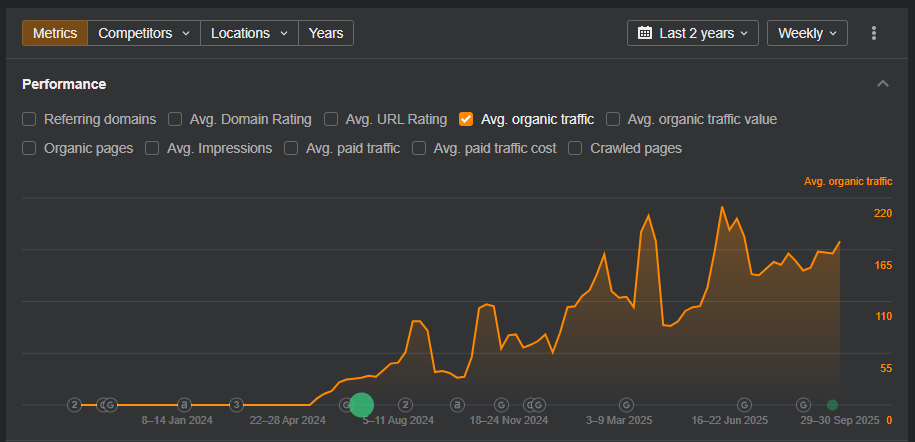The image size is (915, 442).
Task: Tick the Crawled pages checkbox
Action: pyautogui.click(x=576, y=148)
